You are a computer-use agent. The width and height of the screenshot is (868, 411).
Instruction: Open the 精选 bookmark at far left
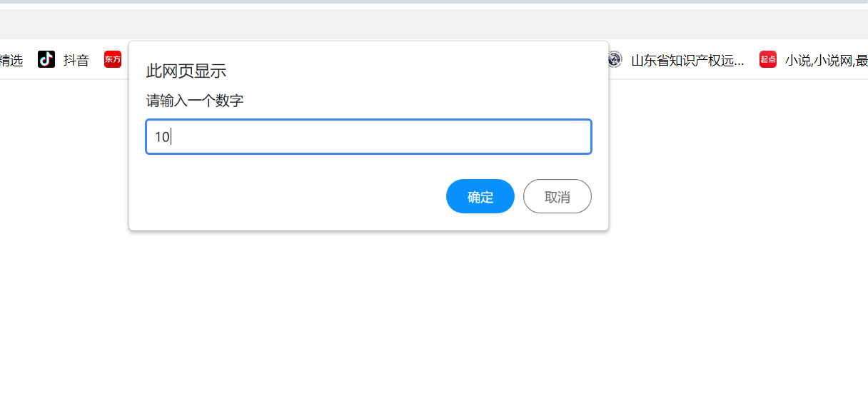pos(11,61)
